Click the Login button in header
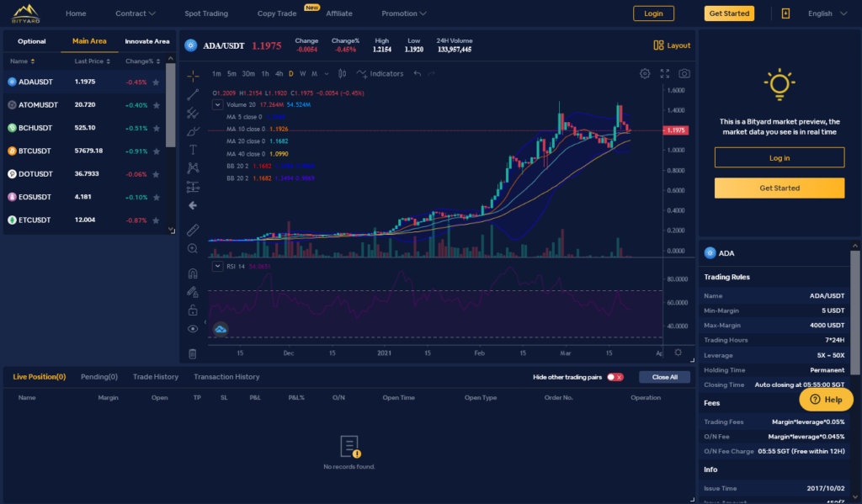The height and width of the screenshot is (504, 862). click(x=653, y=13)
